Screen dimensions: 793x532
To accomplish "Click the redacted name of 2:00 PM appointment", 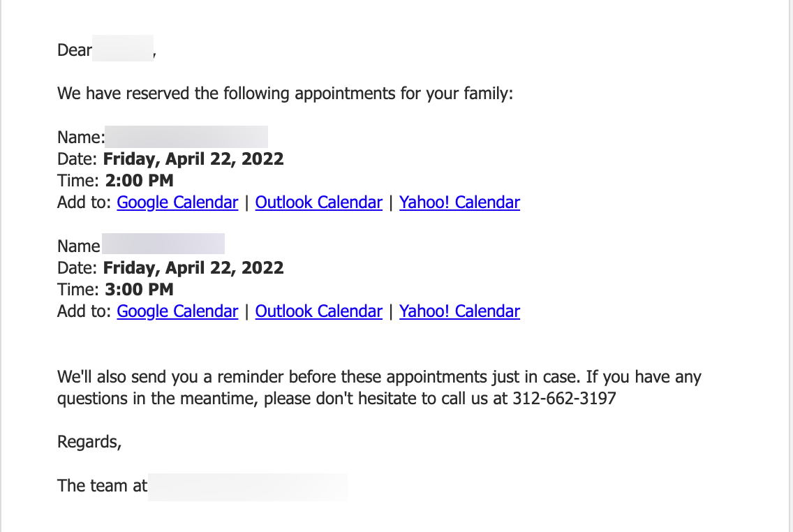I will coord(186,137).
